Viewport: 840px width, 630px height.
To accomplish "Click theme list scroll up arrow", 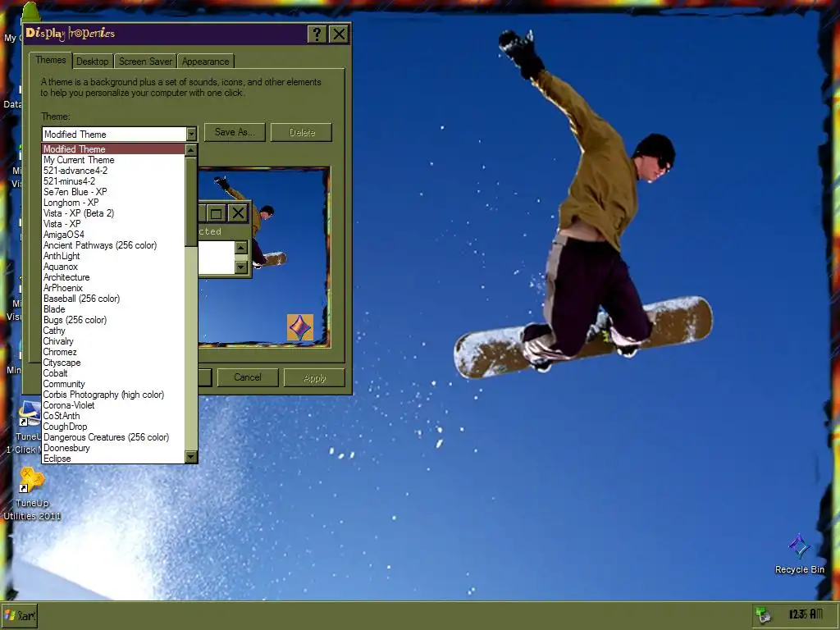I will pyautogui.click(x=191, y=150).
